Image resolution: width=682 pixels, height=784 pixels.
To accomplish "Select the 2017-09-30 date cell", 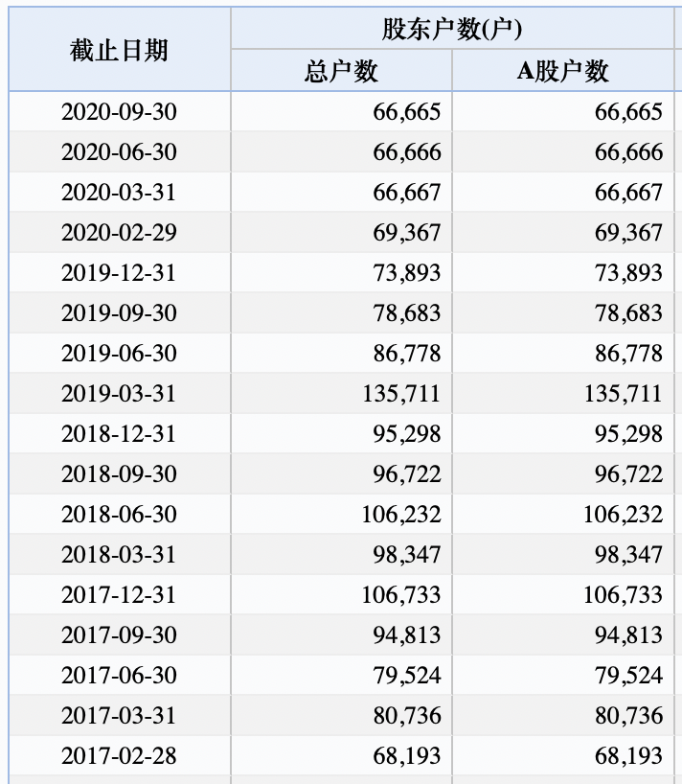I will point(119,635).
